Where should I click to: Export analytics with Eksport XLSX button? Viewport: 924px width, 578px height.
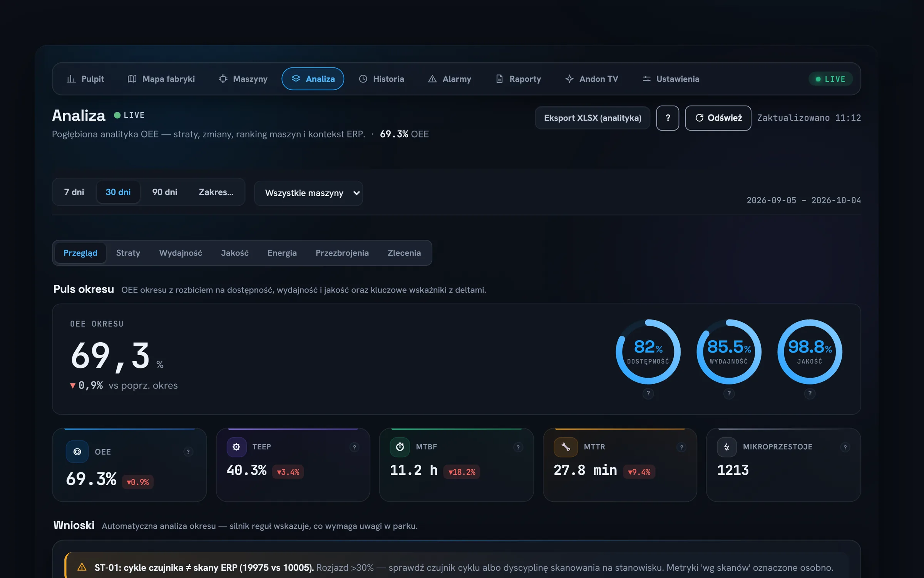point(593,118)
